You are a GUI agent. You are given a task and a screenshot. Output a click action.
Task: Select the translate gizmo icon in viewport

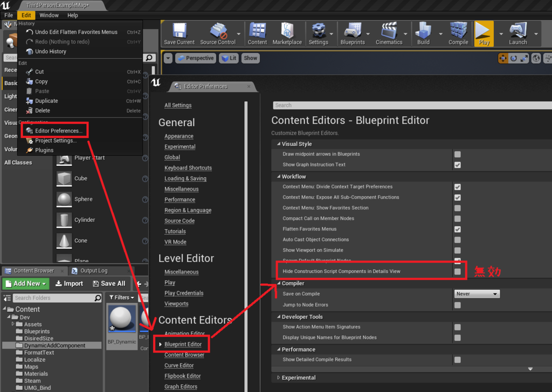click(503, 58)
